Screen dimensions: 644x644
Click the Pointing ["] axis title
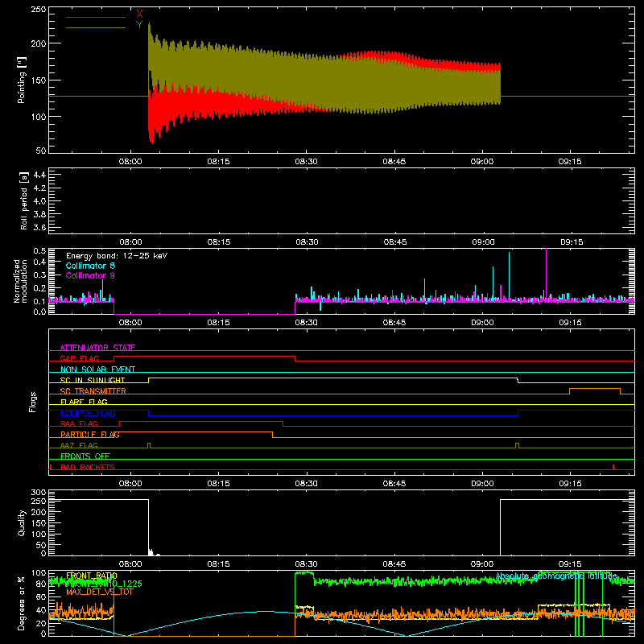[22, 80]
